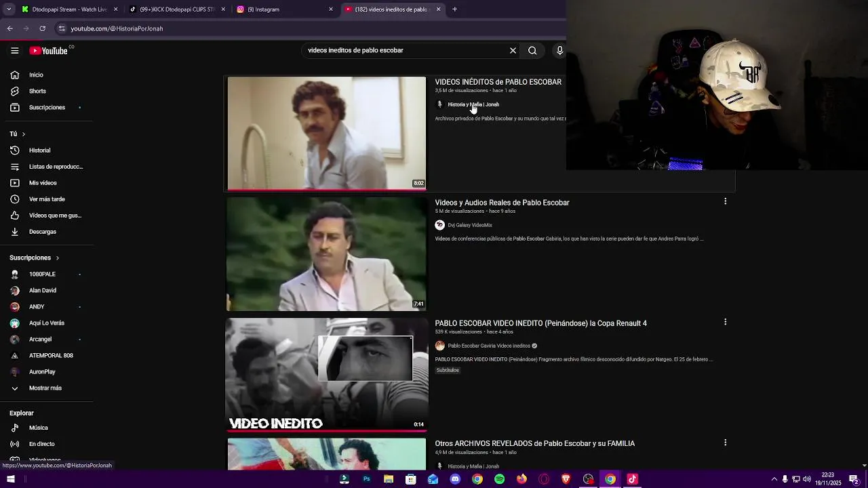
Task: Expand the Suscripciones section header
Action: point(35,258)
